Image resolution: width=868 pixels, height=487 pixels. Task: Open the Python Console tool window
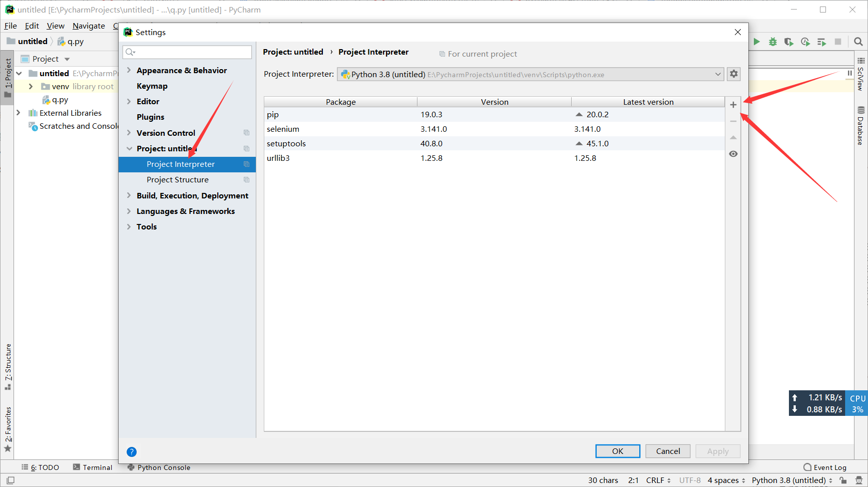pyautogui.click(x=159, y=467)
